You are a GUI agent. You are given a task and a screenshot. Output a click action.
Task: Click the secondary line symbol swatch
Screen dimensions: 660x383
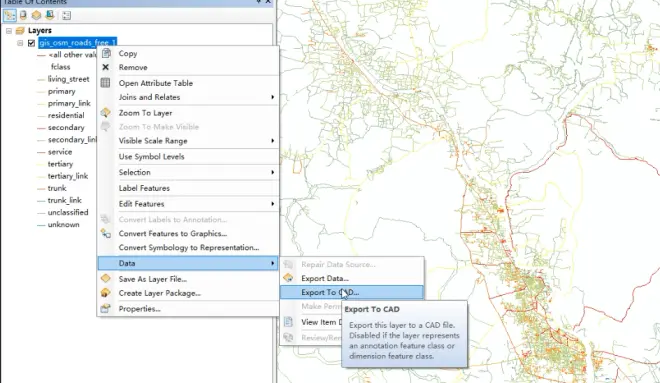coord(41,128)
